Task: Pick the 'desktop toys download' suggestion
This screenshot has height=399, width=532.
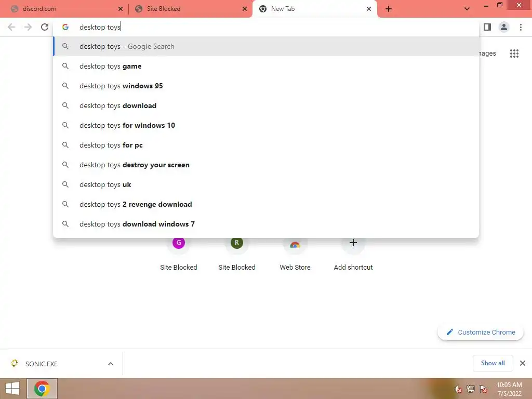Action: tap(267, 105)
